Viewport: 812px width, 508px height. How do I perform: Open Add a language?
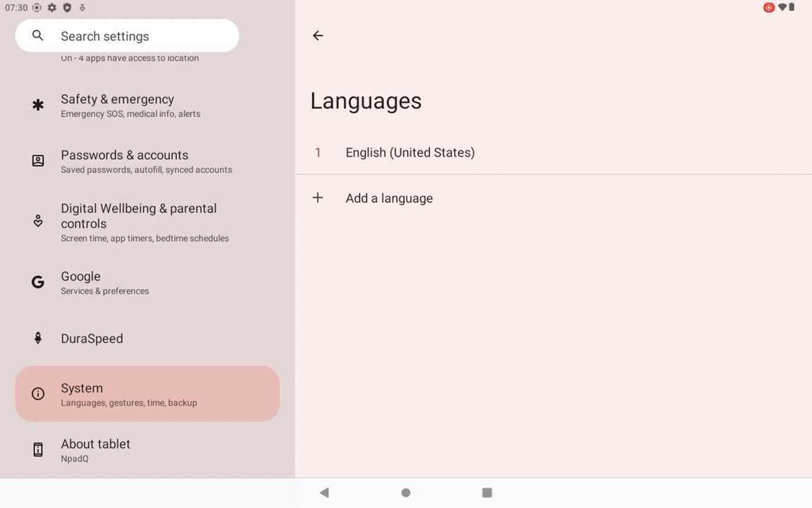[x=389, y=198]
